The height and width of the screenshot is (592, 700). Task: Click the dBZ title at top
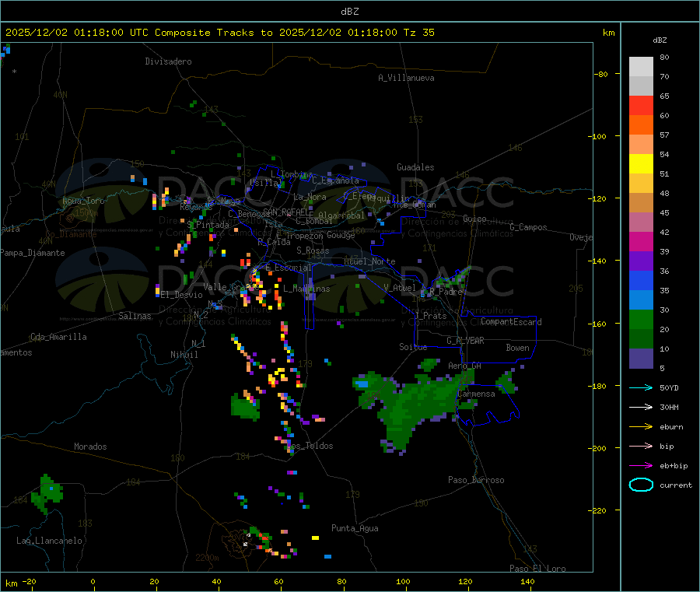[349, 12]
